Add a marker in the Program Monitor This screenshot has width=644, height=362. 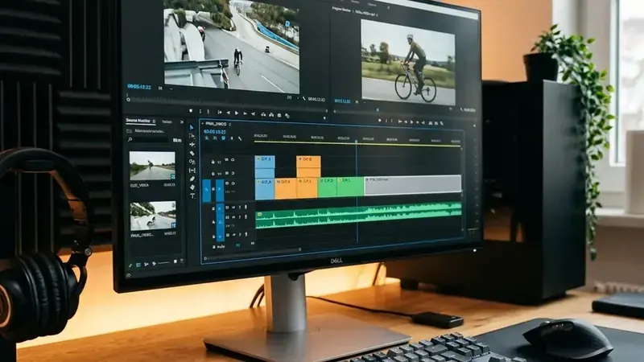(x=379, y=121)
